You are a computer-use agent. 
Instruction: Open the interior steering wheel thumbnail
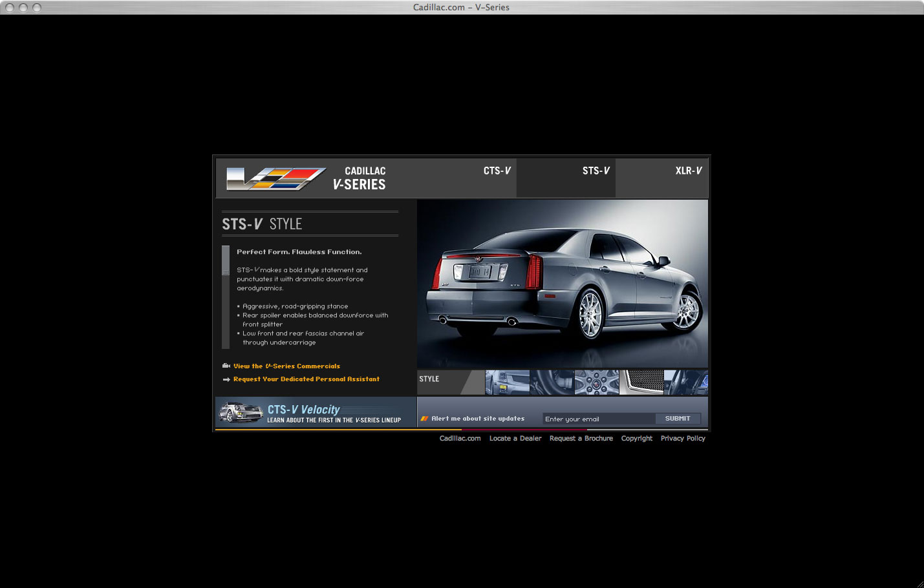coord(686,382)
